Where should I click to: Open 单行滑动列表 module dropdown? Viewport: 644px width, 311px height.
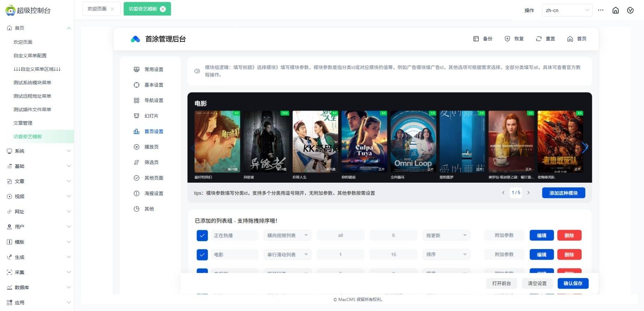[x=287, y=255]
